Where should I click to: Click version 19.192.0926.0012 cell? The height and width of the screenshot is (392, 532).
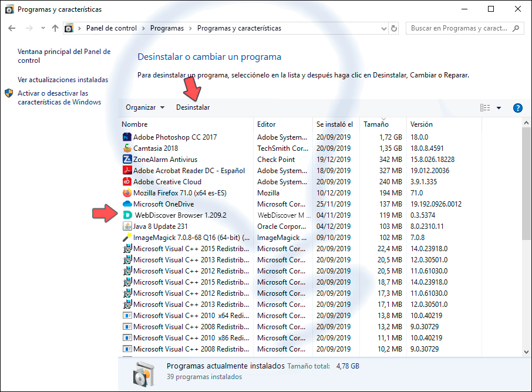pos(436,204)
